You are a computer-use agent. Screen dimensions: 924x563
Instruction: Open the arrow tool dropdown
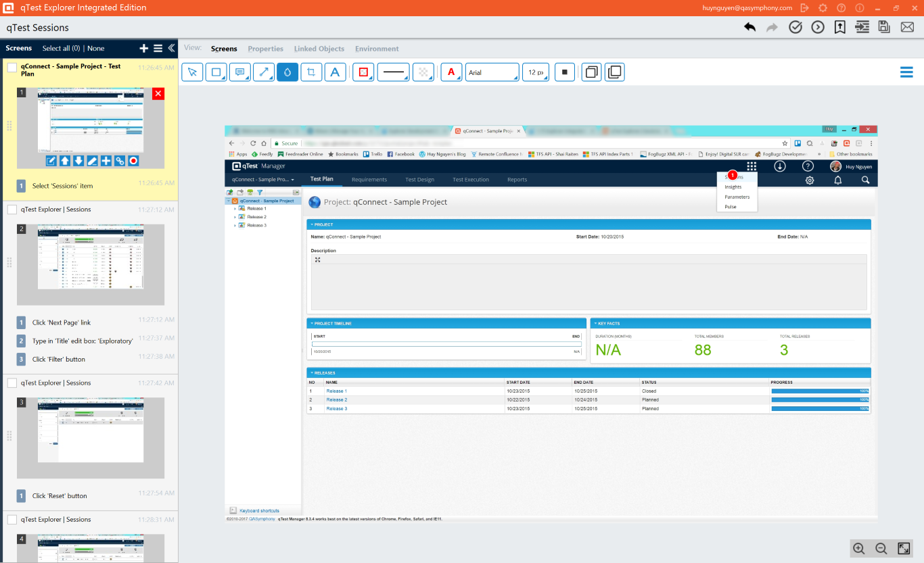(264, 72)
